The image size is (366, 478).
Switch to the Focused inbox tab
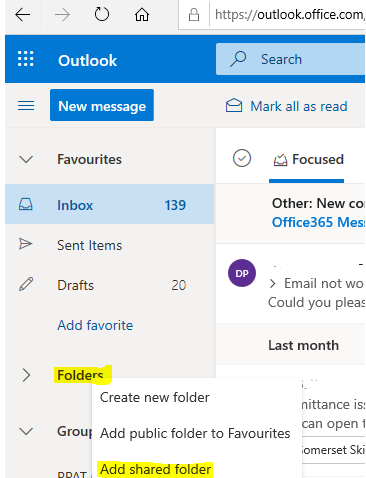click(x=309, y=159)
